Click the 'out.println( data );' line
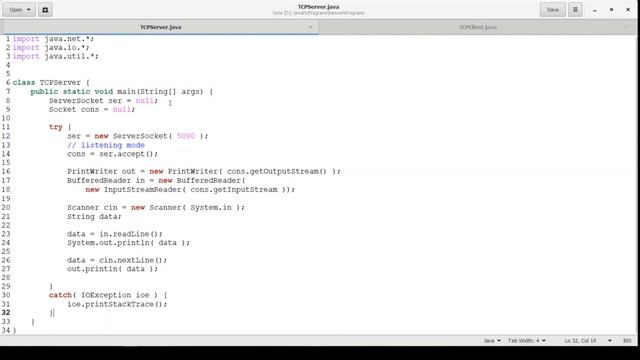Viewport: 640px width, 360px height. coord(113,269)
